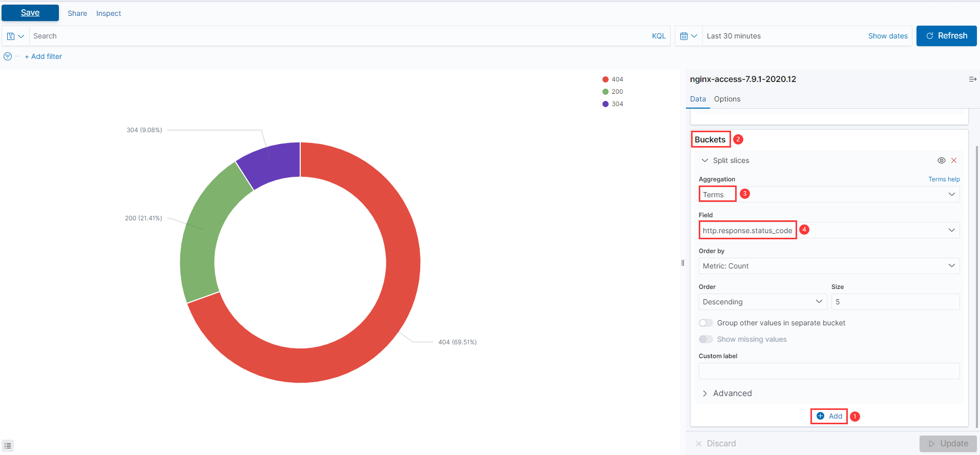Click the Refresh button
The image size is (980, 455).
947,36
